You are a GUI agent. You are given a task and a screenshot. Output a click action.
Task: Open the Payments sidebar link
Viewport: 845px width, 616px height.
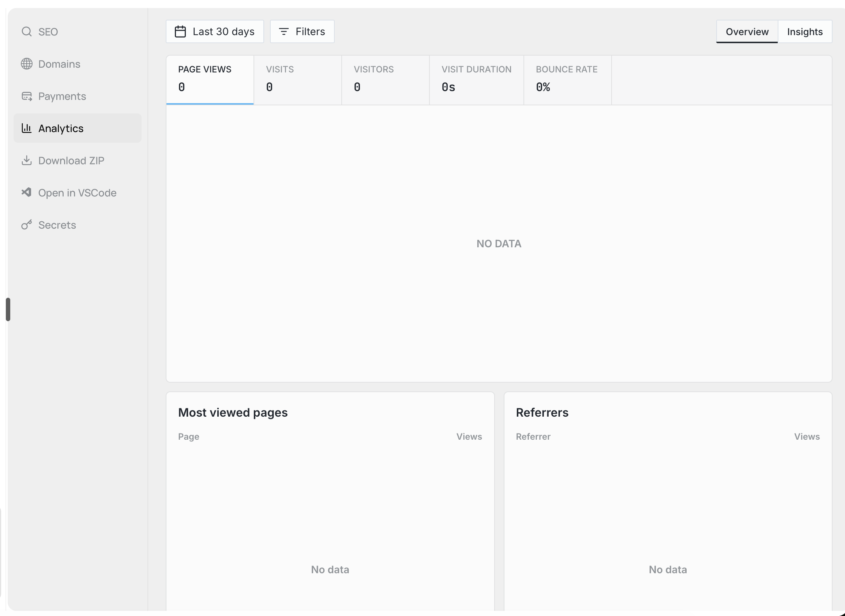[x=62, y=96]
